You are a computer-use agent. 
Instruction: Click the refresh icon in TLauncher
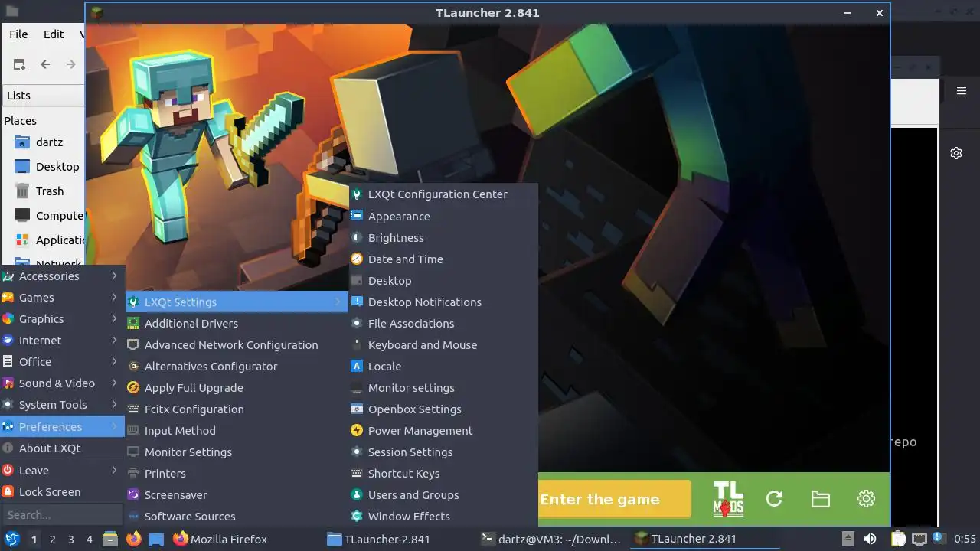(x=774, y=499)
